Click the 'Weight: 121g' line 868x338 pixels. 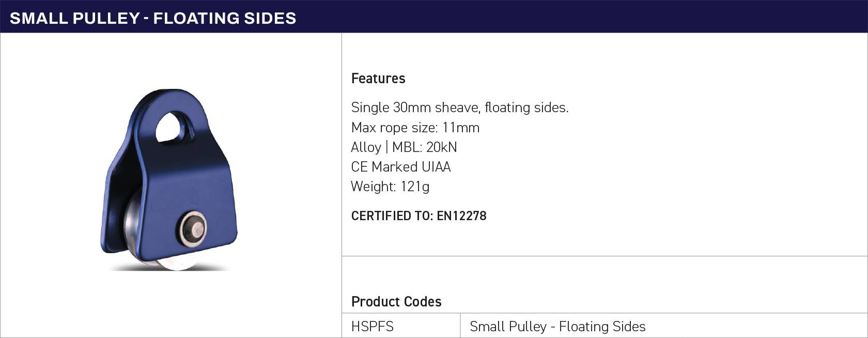(390, 187)
